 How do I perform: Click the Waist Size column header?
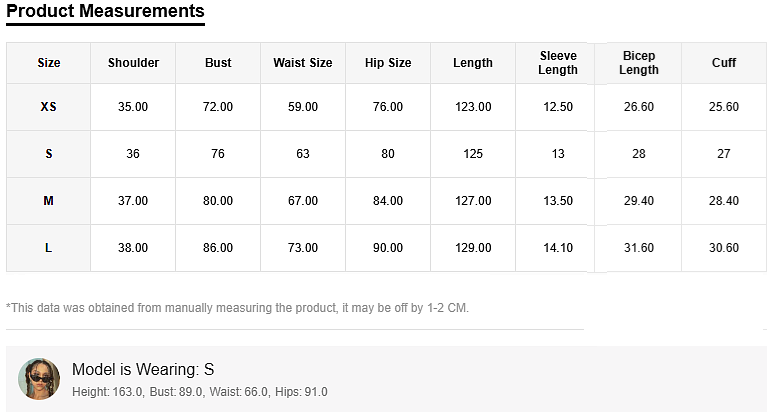303,63
